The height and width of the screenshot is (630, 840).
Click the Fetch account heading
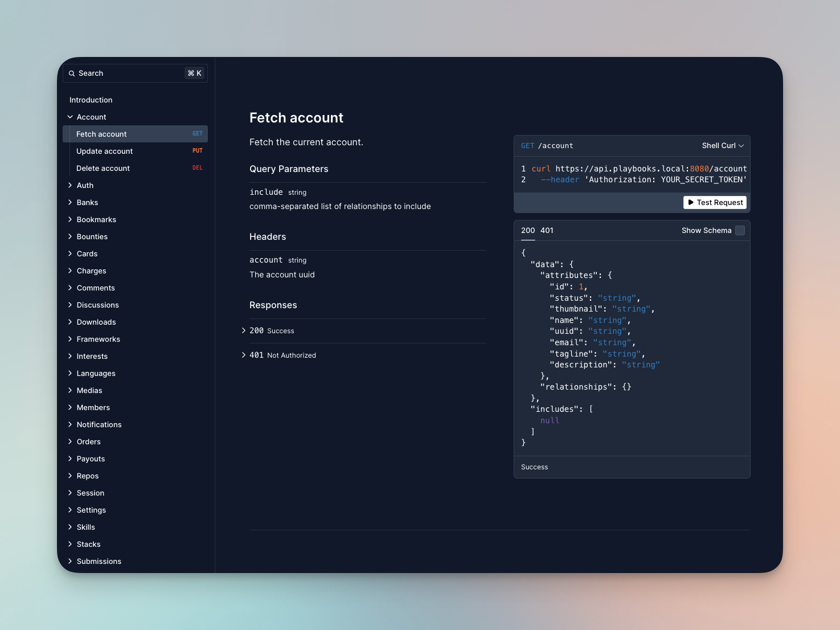296,118
